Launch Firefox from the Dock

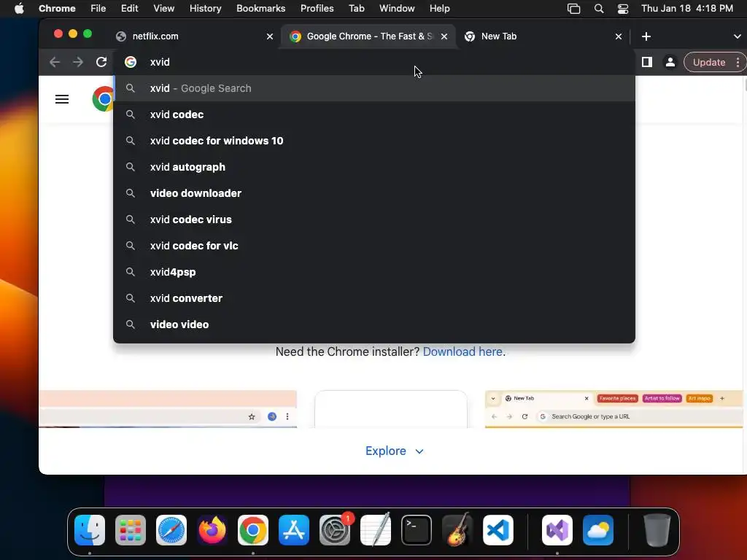pos(212,530)
